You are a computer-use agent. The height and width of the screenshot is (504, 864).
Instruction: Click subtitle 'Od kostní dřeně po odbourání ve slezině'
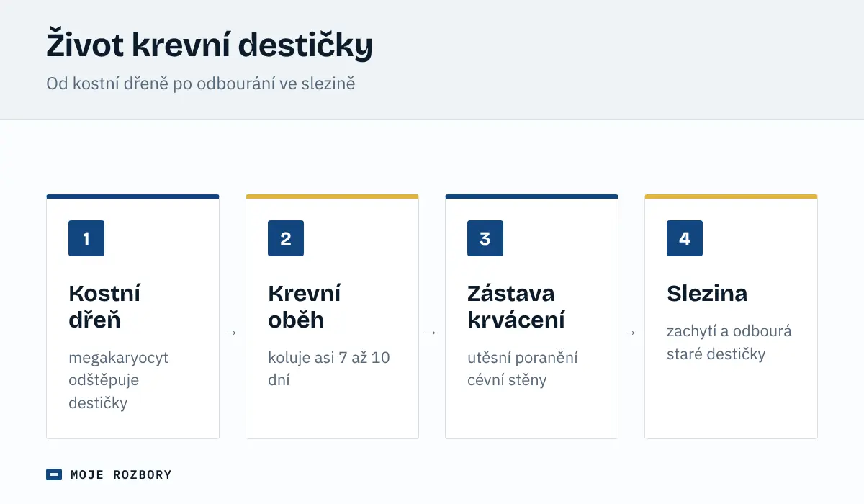coord(201,84)
